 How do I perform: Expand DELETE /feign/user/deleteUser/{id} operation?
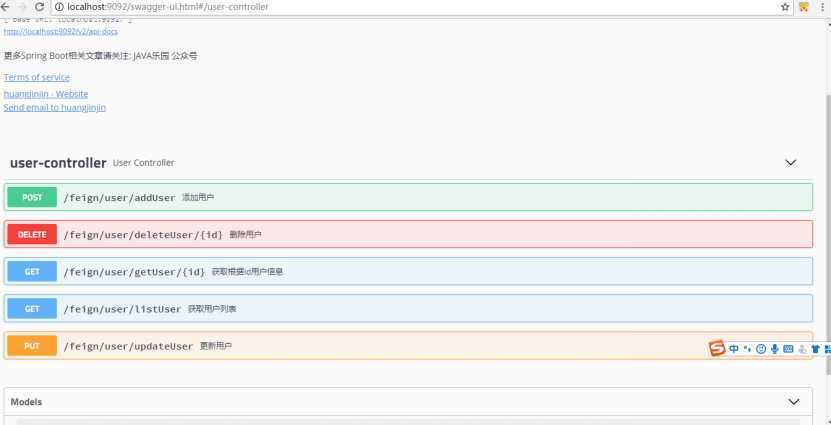click(x=408, y=234)
